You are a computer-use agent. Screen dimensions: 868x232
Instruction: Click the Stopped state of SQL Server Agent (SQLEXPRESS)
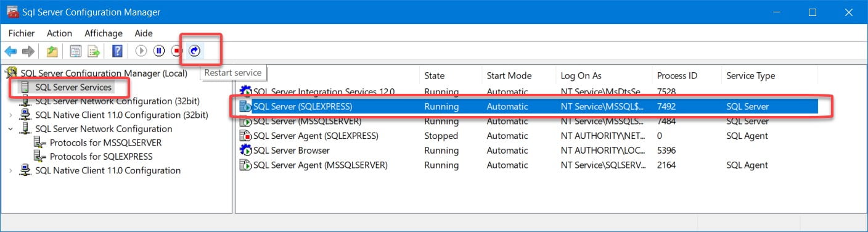441,136
